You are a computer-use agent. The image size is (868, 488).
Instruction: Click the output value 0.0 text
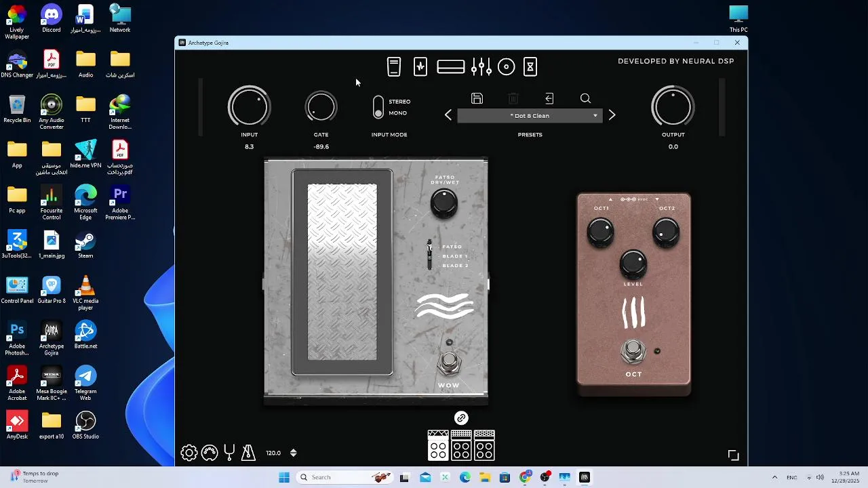pos(673,146)
